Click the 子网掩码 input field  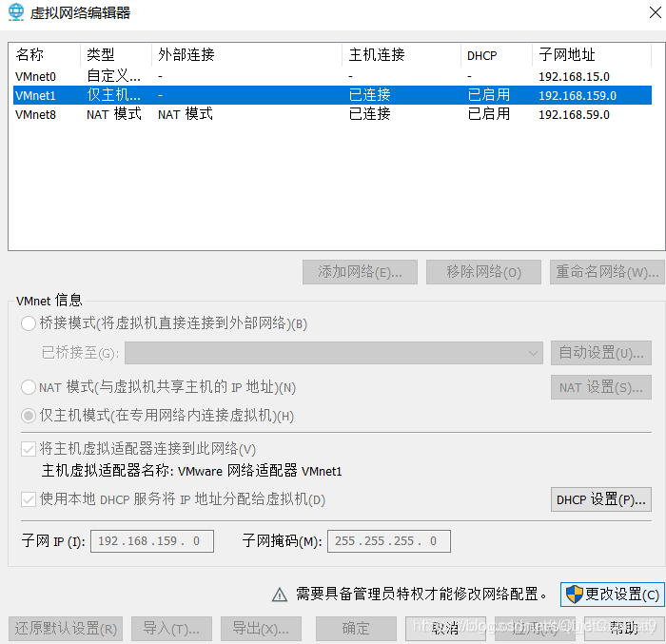pos(388,541)
